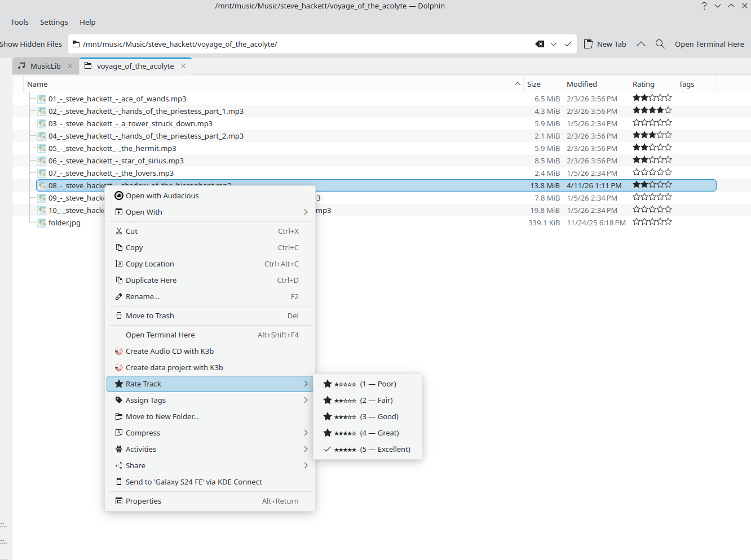Choose 1 — Poor rating

(368, 384)
